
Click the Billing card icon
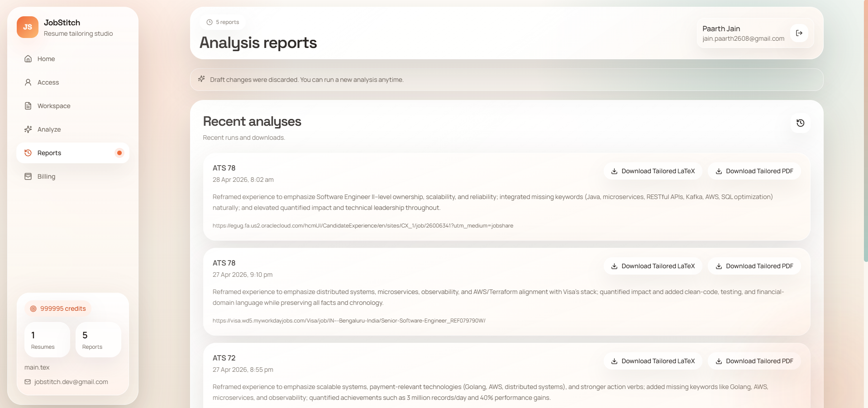(28, 176)
